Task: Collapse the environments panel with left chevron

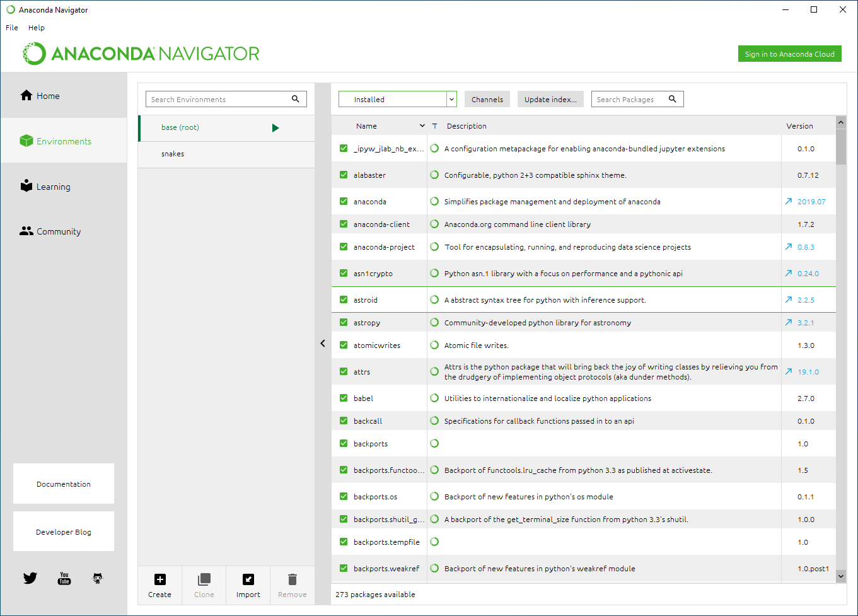Action: [323, 344]
